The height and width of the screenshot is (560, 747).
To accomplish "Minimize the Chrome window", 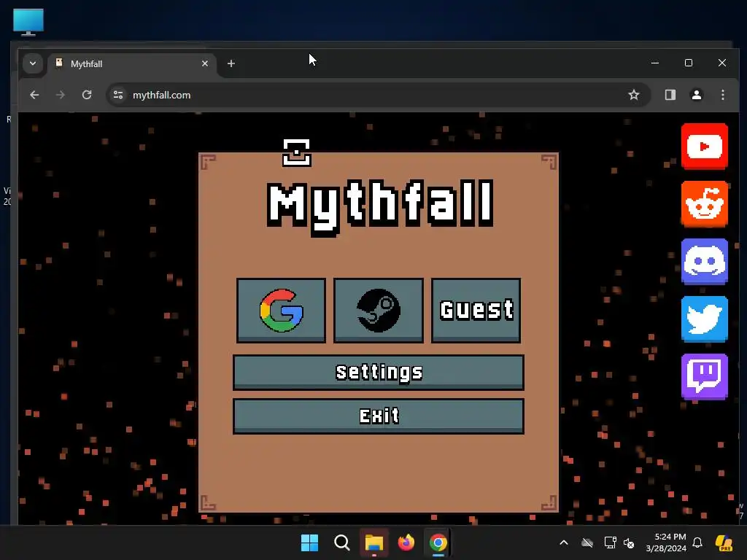I will [x=655, y=63].
